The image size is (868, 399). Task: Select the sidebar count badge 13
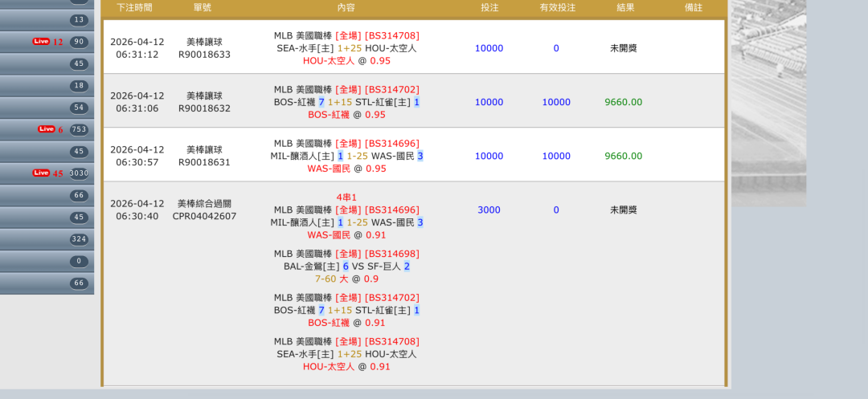pos(79,20)
